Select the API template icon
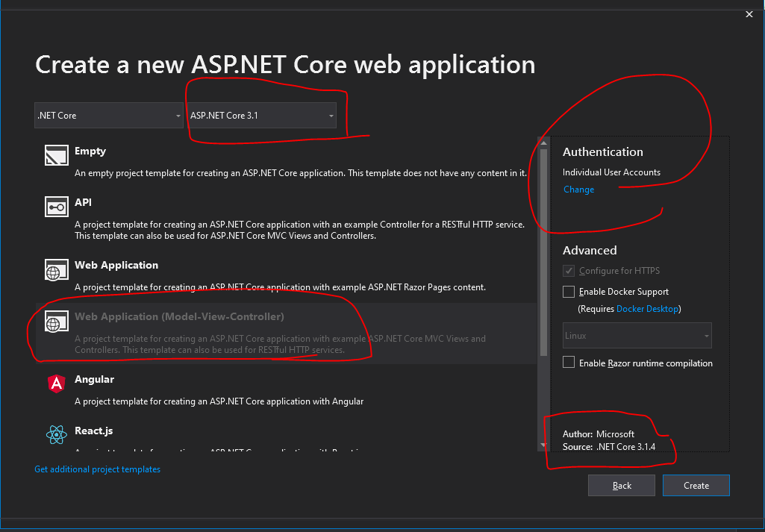 point(57,206)
